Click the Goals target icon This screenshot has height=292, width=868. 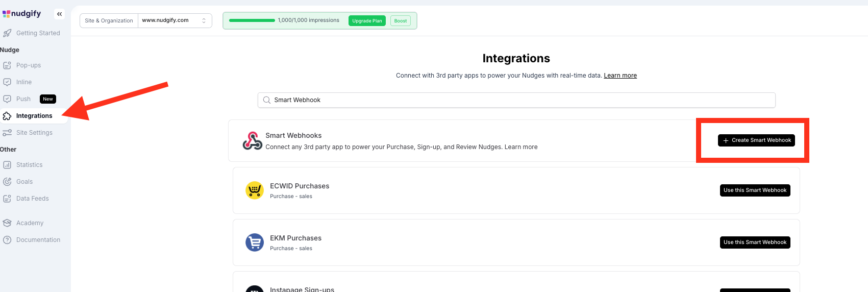[7, 182]
